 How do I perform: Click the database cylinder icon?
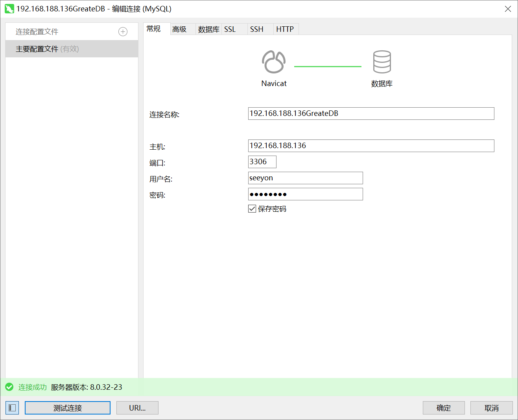382,62
